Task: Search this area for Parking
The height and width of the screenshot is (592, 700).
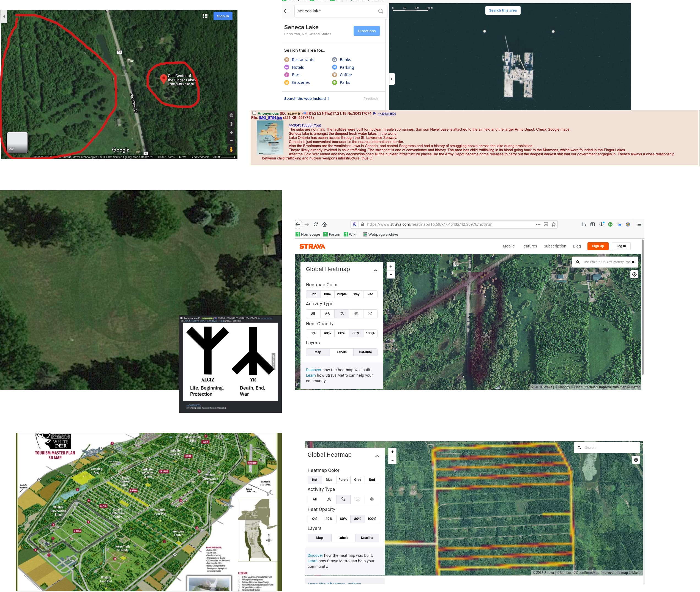Action: click(343, 67)
